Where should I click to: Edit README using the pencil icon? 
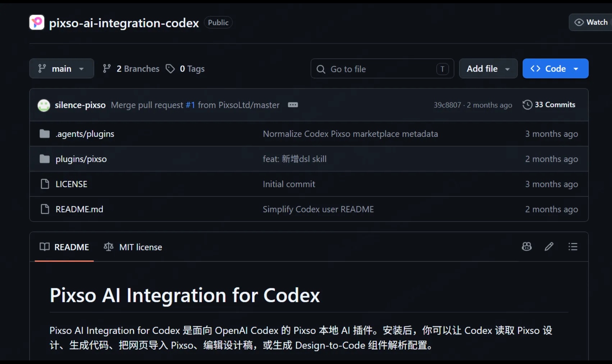[x=549, y=246]
